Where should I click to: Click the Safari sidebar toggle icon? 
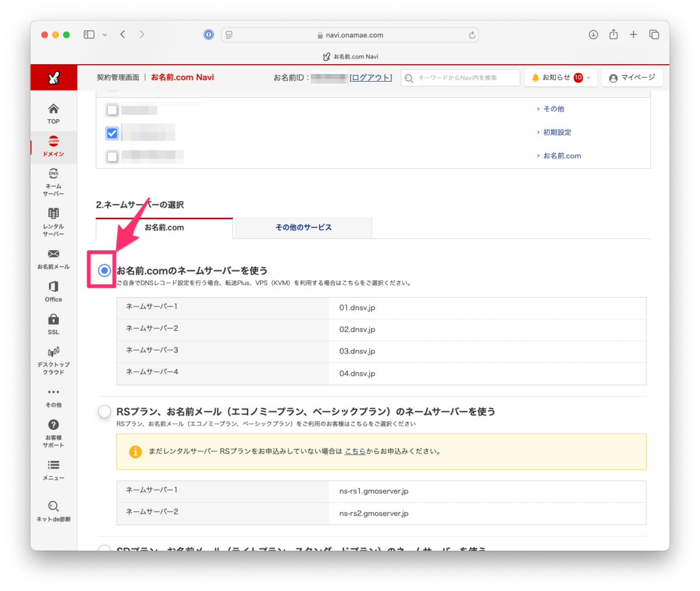[x=89, y=35]
